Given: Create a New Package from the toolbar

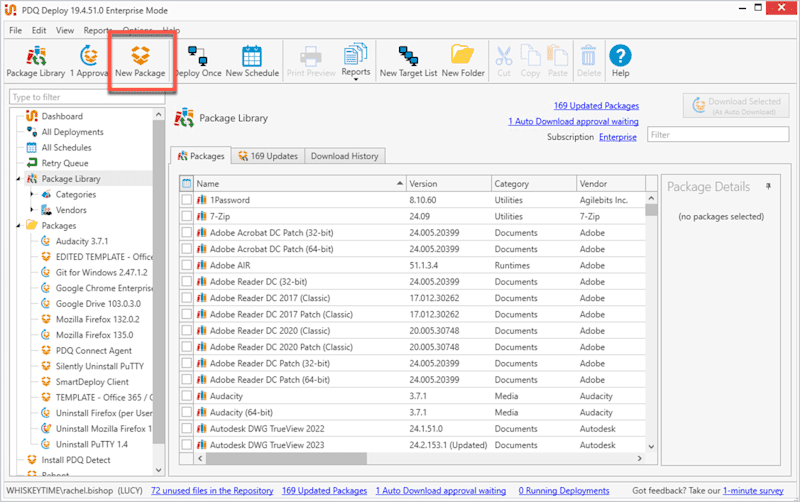Looking at the screenshot, I should 140,61.
